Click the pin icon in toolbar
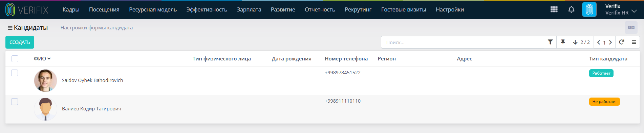Screen dimensions: 644x133 tap(563, 42)
